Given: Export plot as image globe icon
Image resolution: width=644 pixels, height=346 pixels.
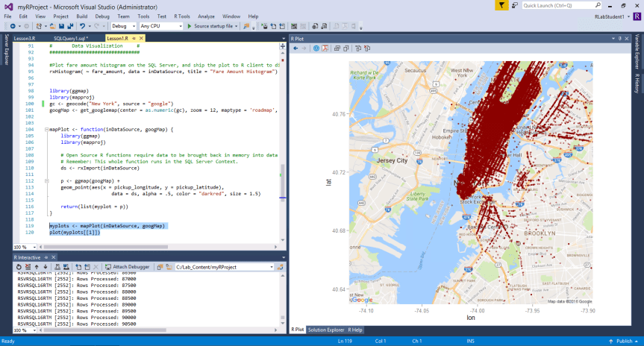Looking at the screenshot, I should pos(316,48).
